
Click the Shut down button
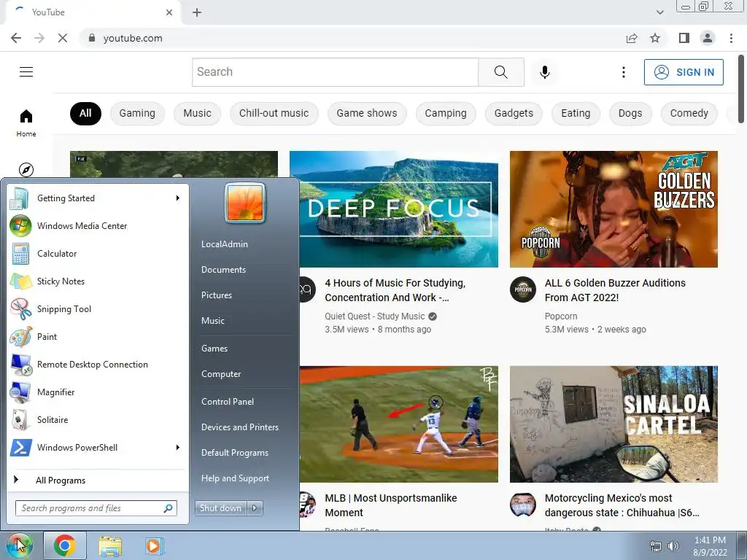[x=220, y=508]
